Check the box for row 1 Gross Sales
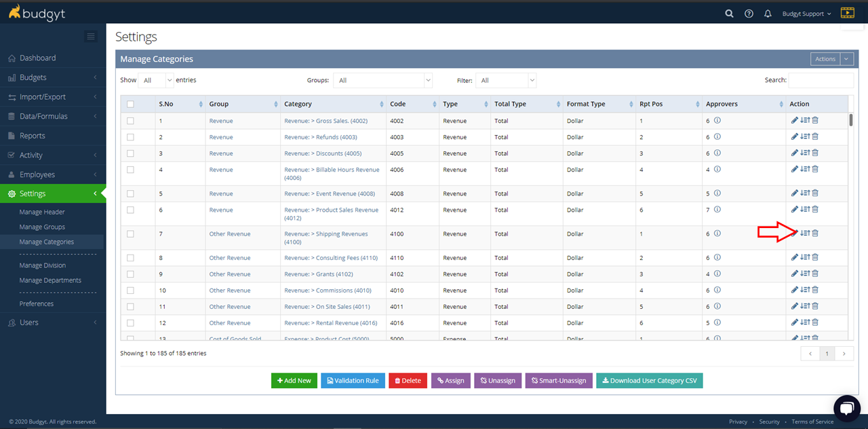The width and height of the screenshot is (868, 429). (130, 121)
